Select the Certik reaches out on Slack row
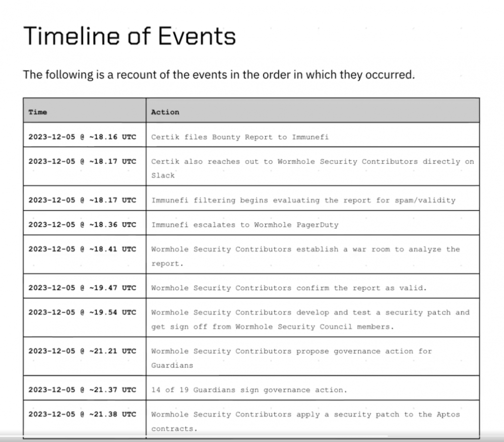Image resolution: width=504 pixels, height=442 pixels. [x=251, y=166]
